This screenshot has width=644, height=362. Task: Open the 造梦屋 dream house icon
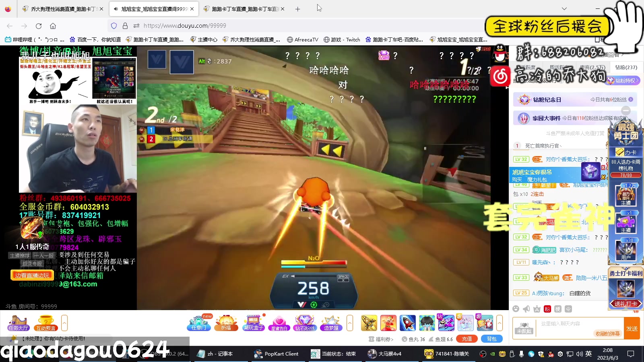coord(331,323)
